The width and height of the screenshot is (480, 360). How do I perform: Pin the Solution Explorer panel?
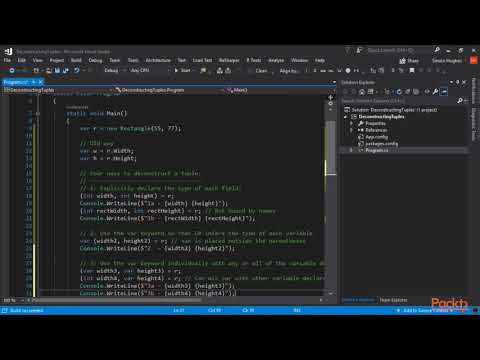point(458,82)
